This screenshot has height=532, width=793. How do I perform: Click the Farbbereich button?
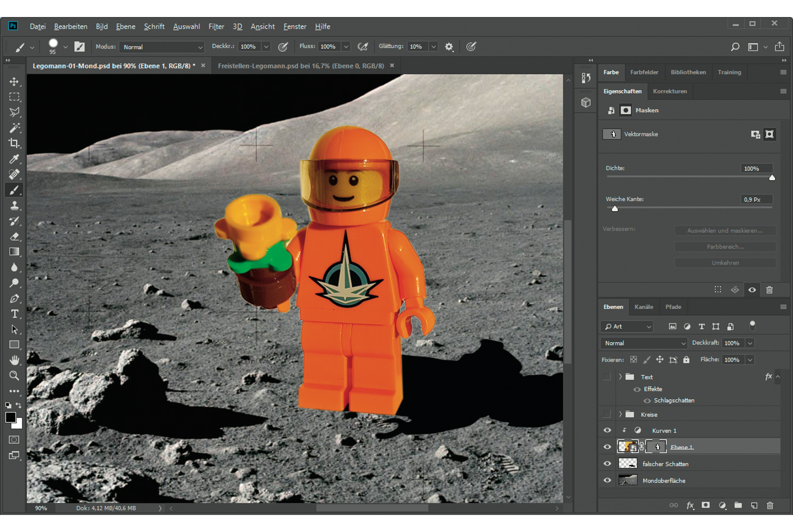[725, 247]
